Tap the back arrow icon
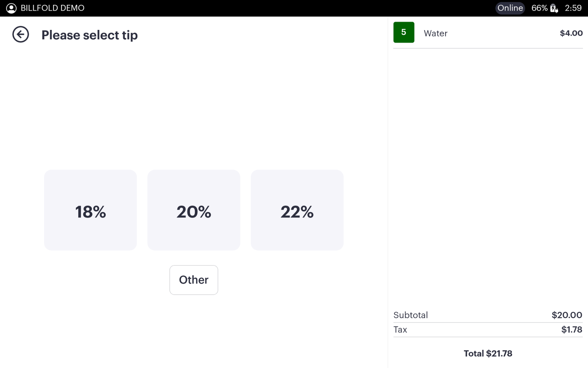Viewport: 588px width, 368px height. 21,34
